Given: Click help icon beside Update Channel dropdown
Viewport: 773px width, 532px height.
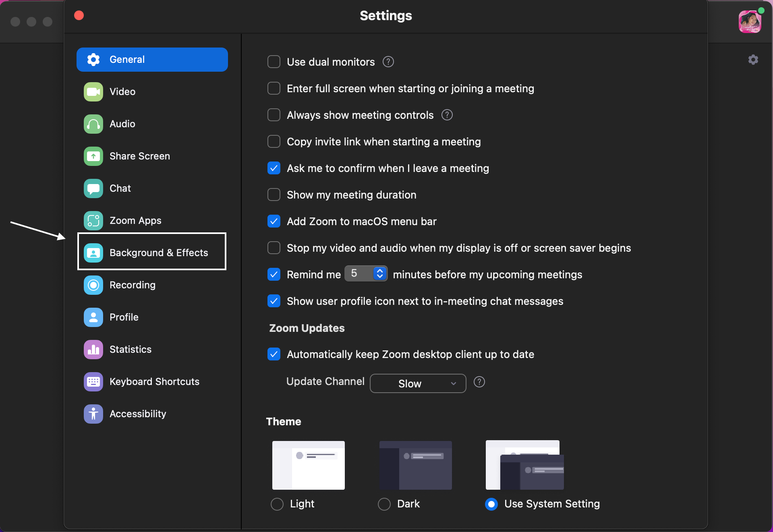Looking at the screenshot, I should [x=479, y=382].
